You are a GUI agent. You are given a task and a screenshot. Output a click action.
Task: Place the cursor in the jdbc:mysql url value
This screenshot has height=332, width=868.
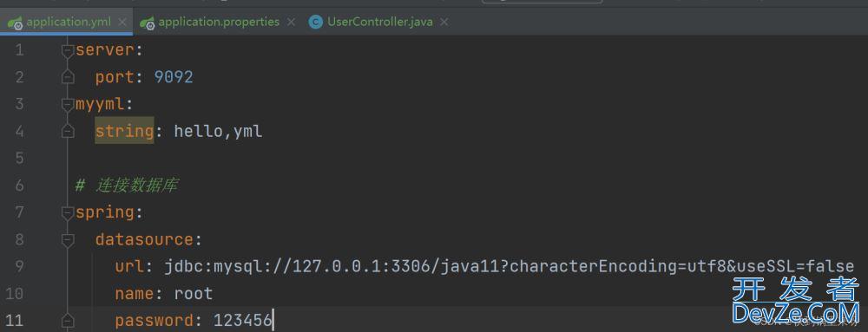(x=510, y=267)
